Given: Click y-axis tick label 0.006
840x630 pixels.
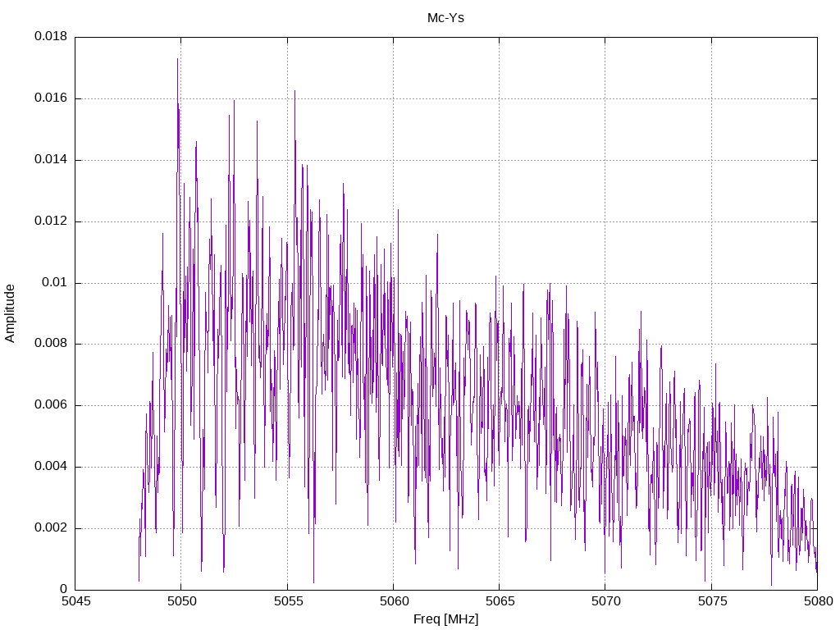Looking at the screenshot, I should tap(51, 405).
